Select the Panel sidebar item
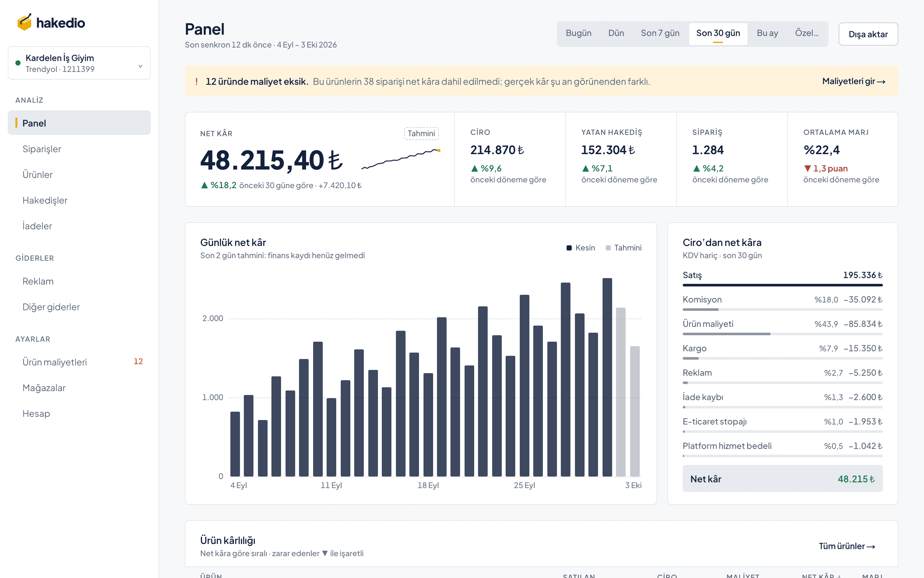 79,123
